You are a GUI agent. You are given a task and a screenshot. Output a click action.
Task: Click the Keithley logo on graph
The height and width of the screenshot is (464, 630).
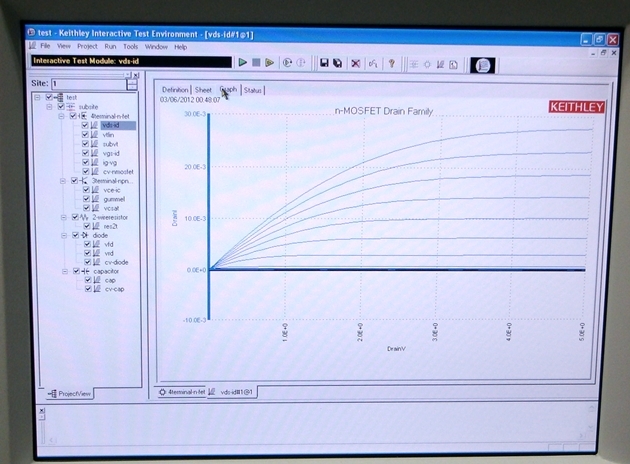tap(577, 107)
